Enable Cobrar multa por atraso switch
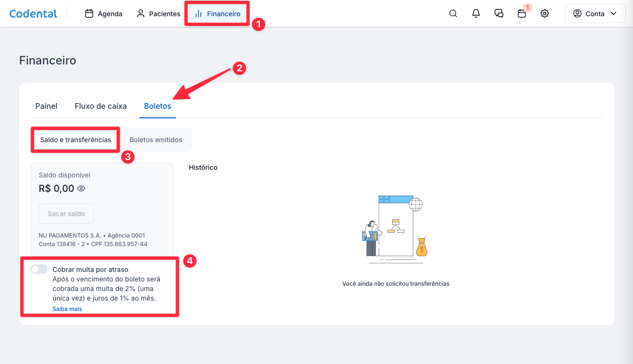 point(39,270)
